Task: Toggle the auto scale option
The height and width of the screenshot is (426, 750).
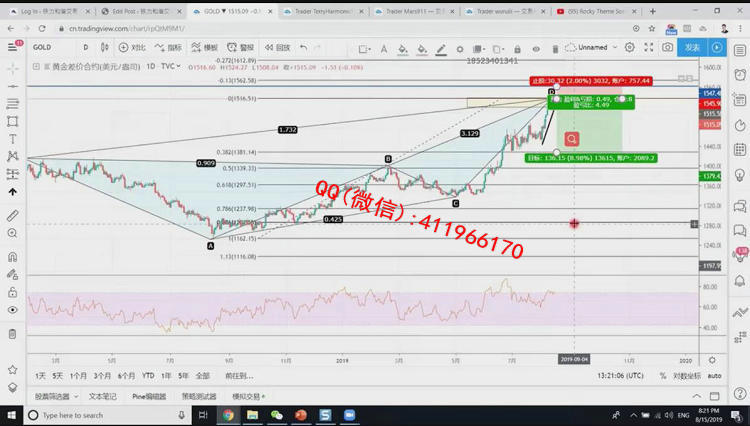Action: click(714, 375)
